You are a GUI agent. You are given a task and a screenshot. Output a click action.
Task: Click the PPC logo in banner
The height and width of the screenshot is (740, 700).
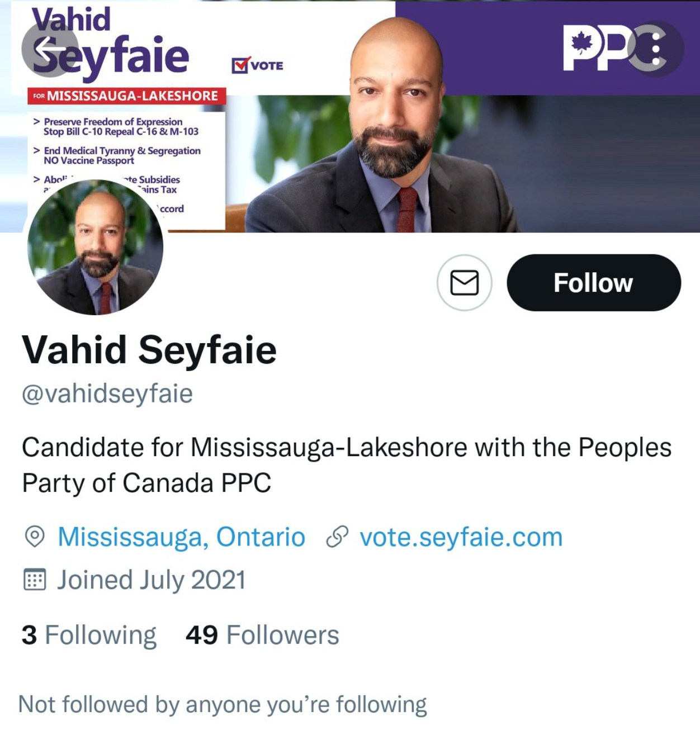[604, 47]
